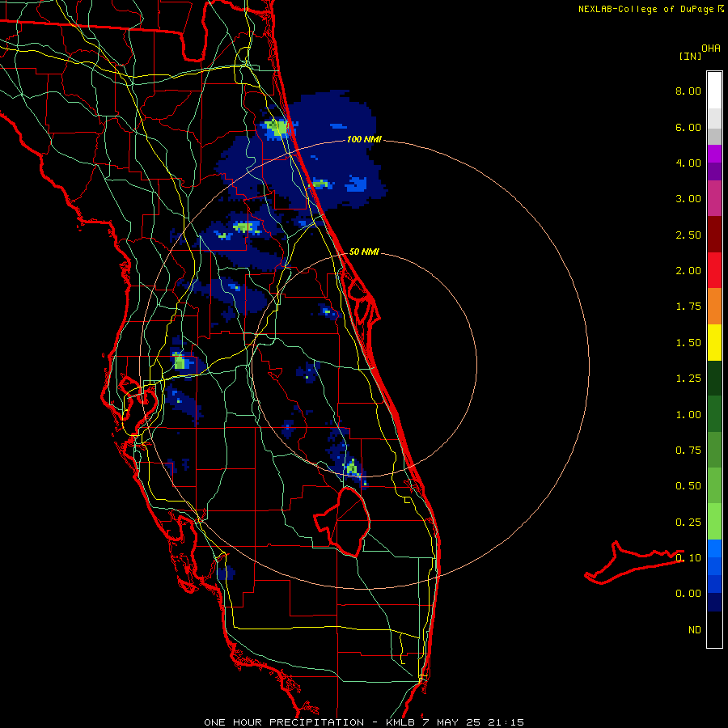The width and height of the screenshot is (728, 728).
Task: Click the yellow legend swatch
Action: [x=714, y=343]
